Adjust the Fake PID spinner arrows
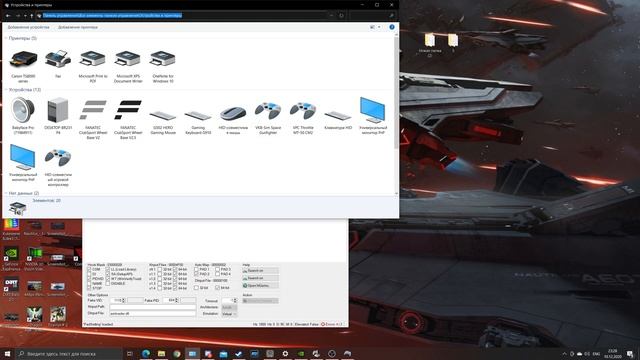Image resolution: width=640 pixels, height=360 pixels. [177, 300]
